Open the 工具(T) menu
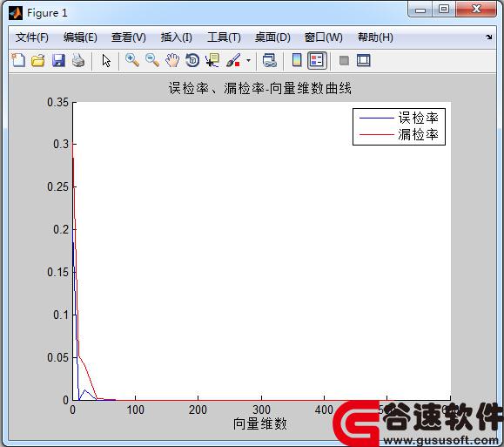This screenshot has width=504, height=447. click(x=224, y=37)
